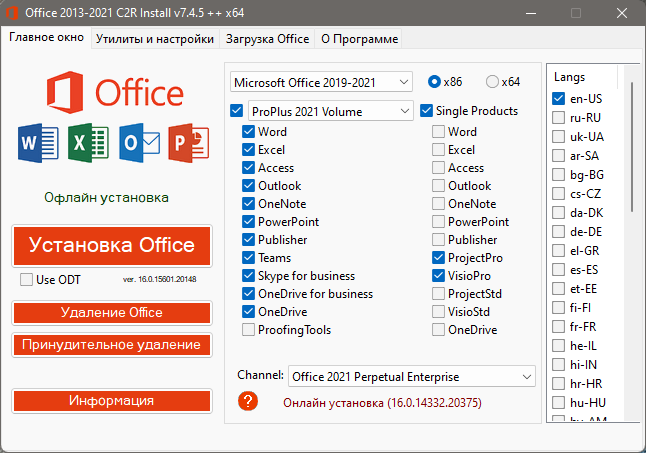Open the Microsoft Office 2019-2021 version dropdown

coord(321,81)
